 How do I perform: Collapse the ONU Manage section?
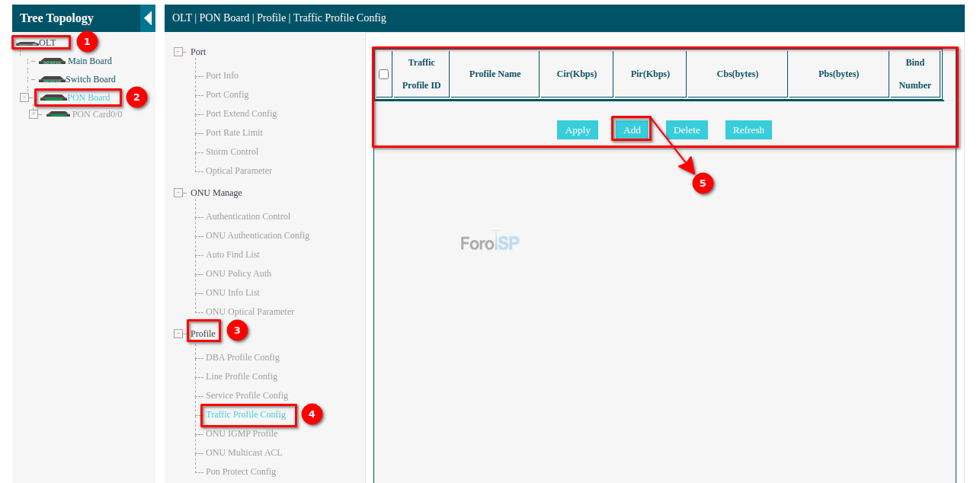178,193
